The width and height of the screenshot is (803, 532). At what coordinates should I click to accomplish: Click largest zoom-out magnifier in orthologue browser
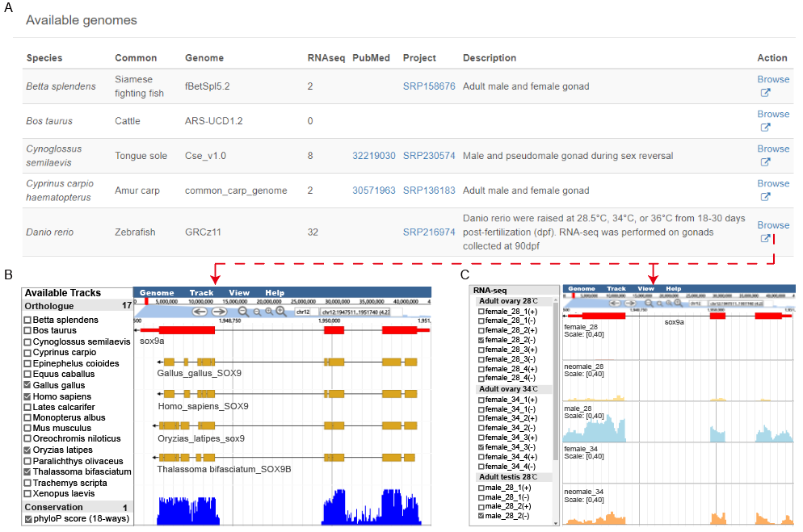point(243,312)
